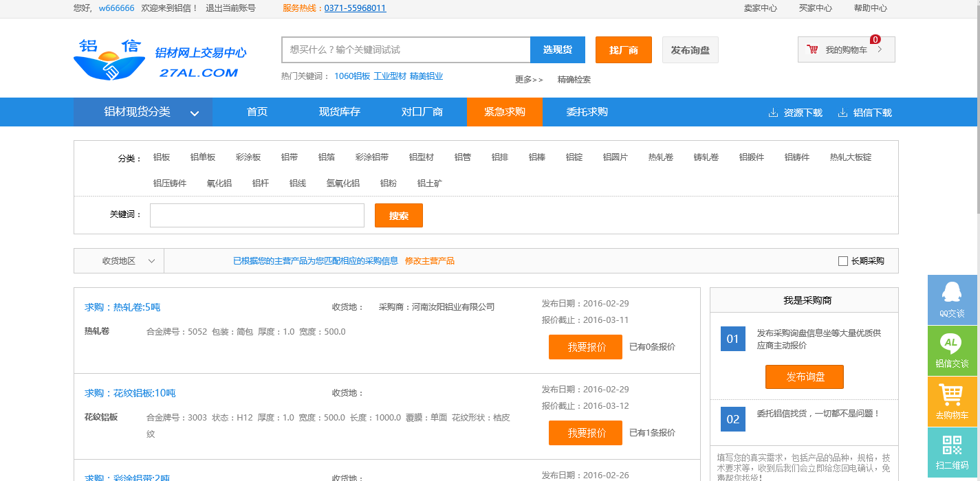The width and height of the screenshot is (980, 481).
Task: Open 买家中心 menu
Action: pyautogui.click(x=816, y=8)
